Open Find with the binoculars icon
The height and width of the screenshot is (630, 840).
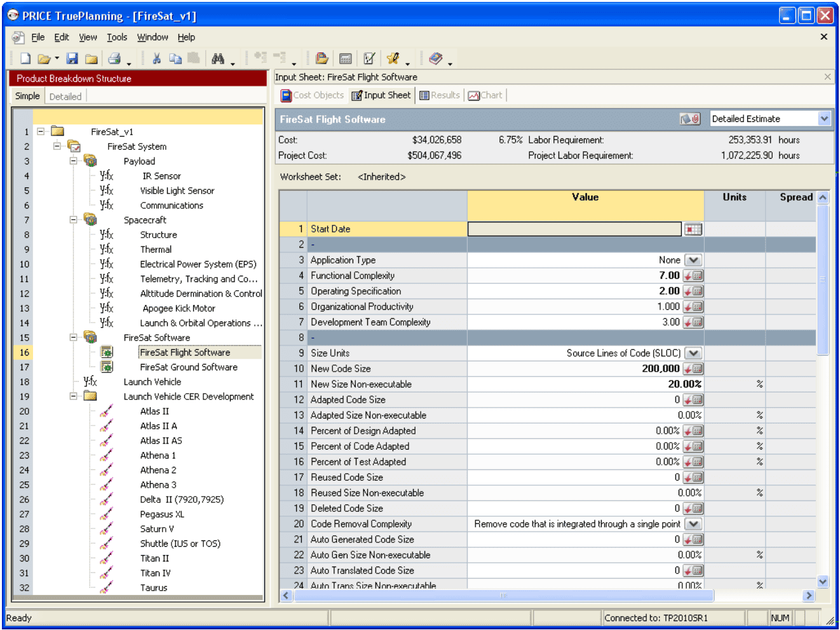coord(218,59)
